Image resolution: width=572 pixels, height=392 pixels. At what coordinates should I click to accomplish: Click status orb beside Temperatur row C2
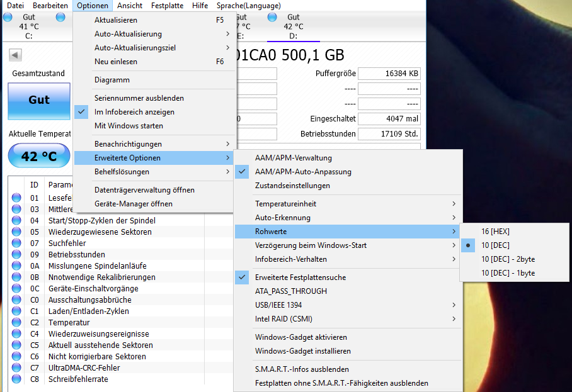[16, 322]
